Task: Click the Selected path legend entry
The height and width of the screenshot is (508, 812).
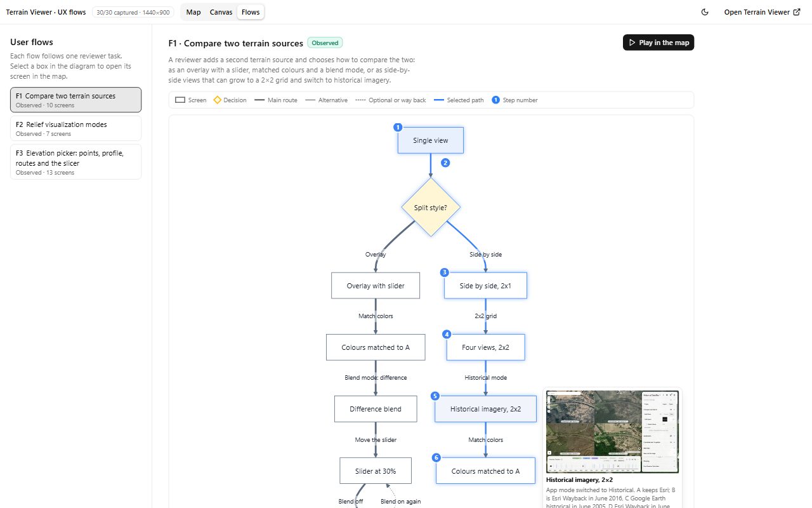Action: pyautogui.click(x=459, y=100)
